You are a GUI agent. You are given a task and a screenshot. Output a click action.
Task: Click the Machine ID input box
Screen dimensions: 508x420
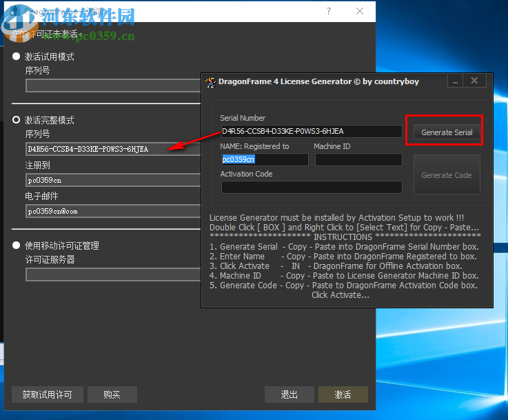point(358,159)
